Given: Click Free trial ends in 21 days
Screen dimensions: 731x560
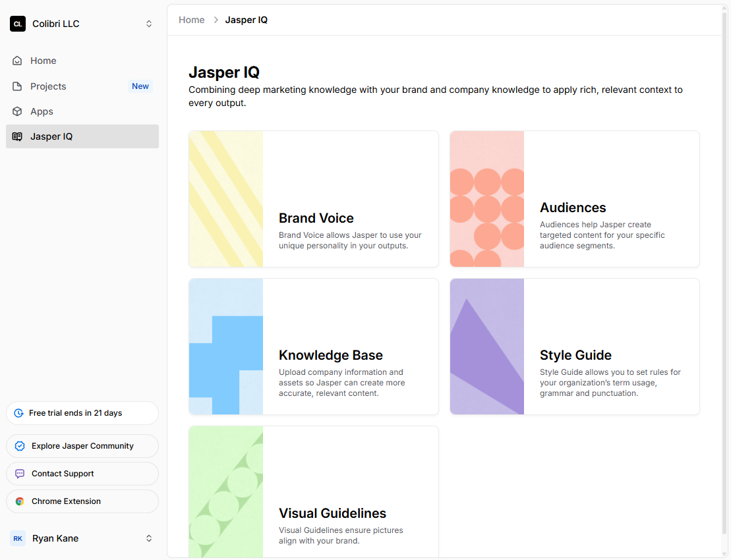Looking at the screenshot, I should 82,413.
